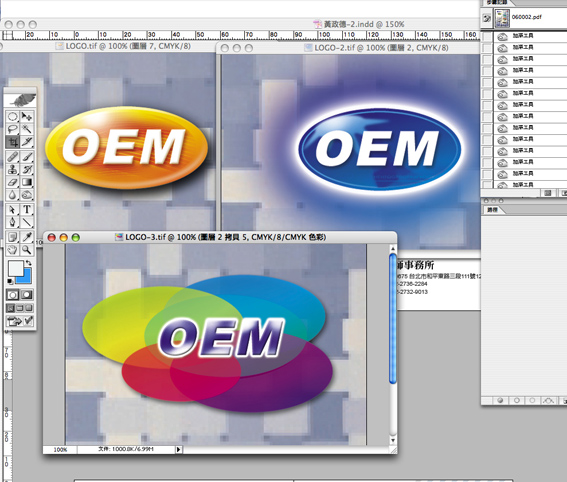Reset to default black and white colors

pyautogui.click(x=10, y=281)
